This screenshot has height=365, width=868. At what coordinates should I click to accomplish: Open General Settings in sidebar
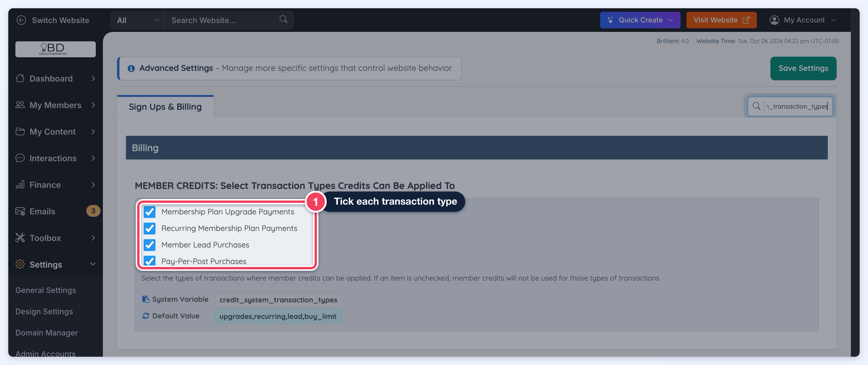point(46,290)
